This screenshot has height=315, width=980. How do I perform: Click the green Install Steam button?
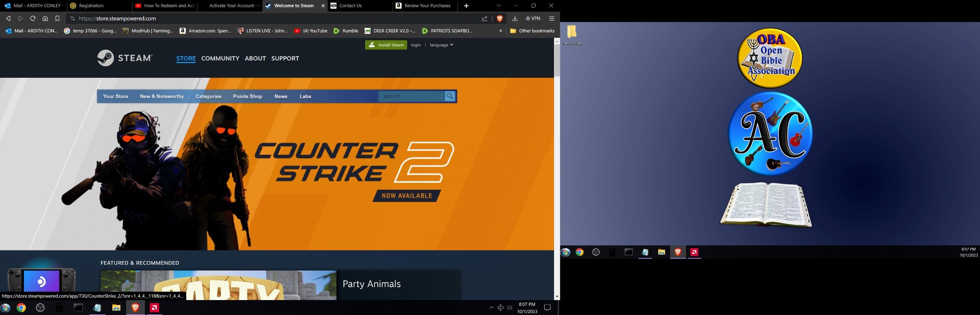(x=386, y=45)
